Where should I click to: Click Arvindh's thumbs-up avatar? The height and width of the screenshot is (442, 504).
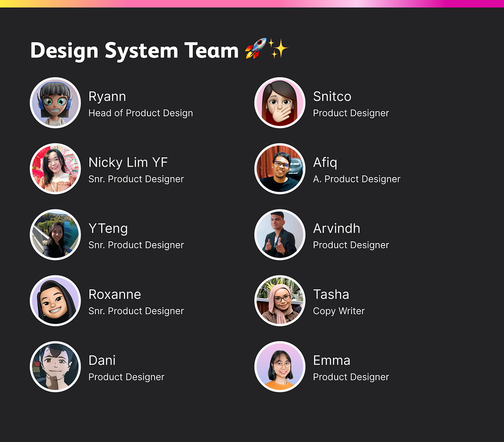(x=280, y=234)
